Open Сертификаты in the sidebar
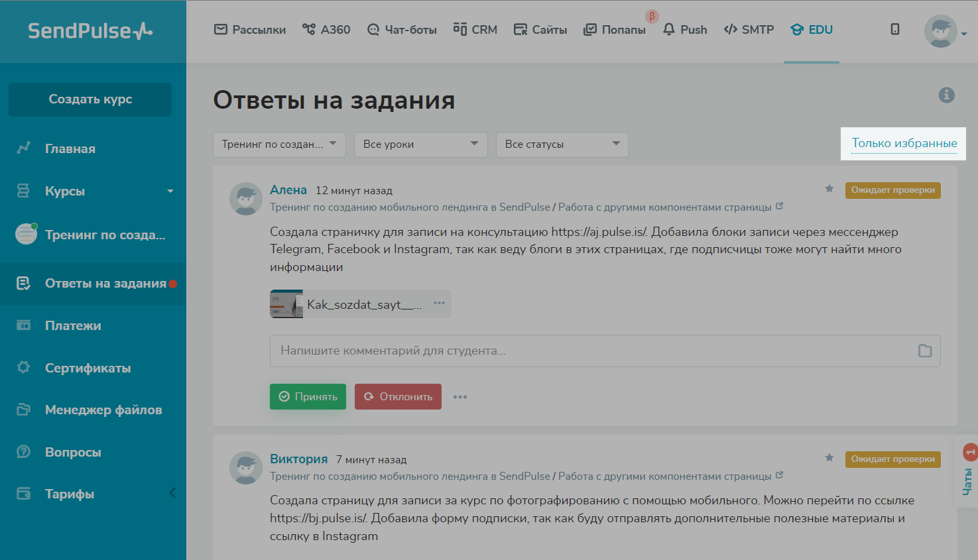Viewport: 978px width, 560px height. 88,368
